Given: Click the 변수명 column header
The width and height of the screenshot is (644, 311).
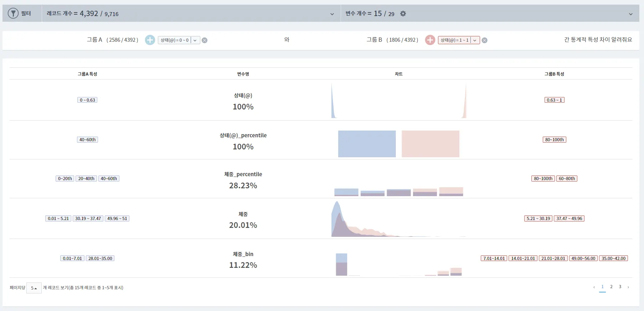Looking at the screenshot, I should (243, 74).
